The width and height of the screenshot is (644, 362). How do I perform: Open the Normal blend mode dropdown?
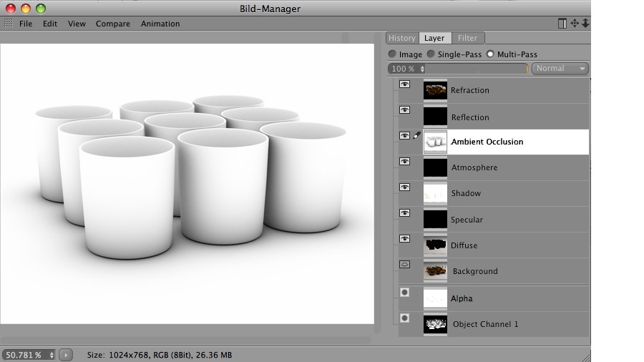point(560,69)
